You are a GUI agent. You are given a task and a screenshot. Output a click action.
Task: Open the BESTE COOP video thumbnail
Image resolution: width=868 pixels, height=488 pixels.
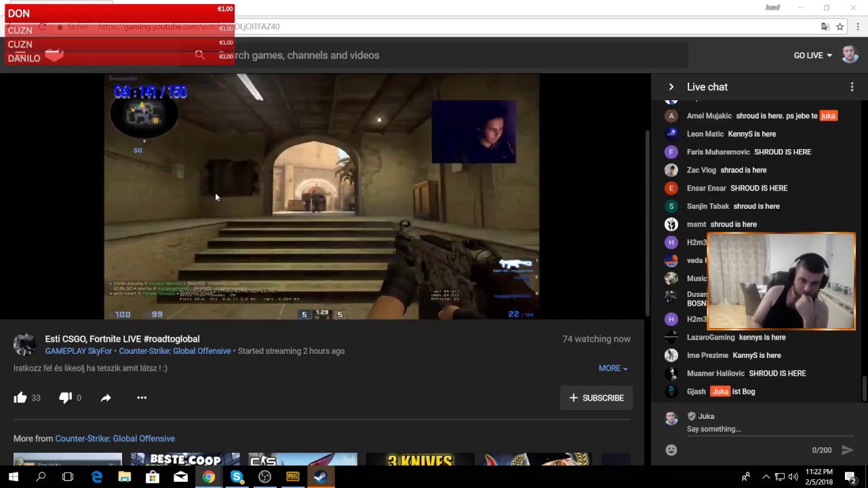[185, 460]
